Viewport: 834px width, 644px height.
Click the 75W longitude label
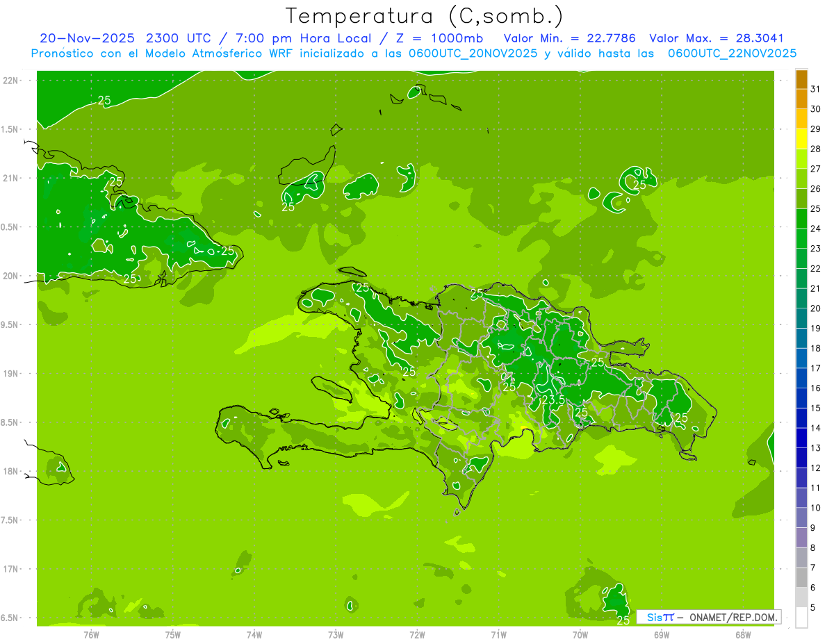pyautogui.click(x=173, y=635)
